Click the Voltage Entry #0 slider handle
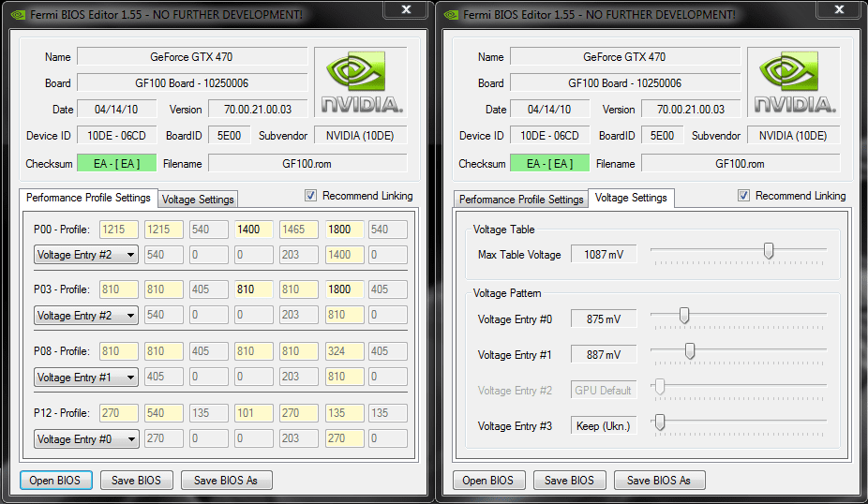 684,316
